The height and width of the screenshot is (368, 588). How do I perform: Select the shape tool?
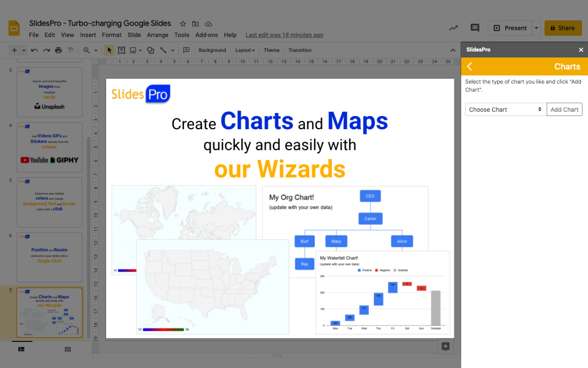[151, 50]
